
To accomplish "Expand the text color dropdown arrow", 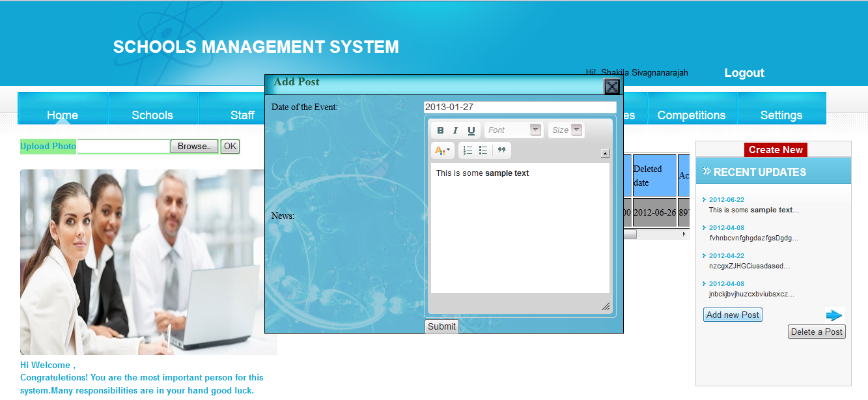I will point(447,150).
